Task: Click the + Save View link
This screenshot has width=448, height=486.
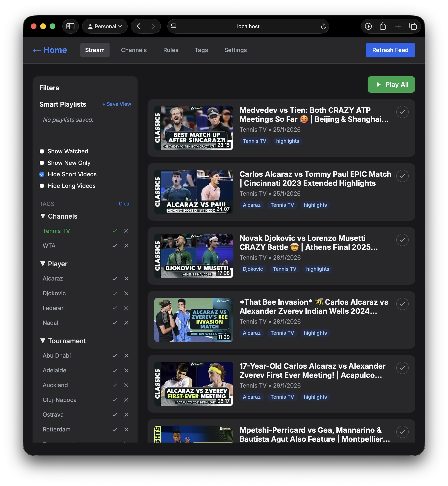Action: pos(117,104)
